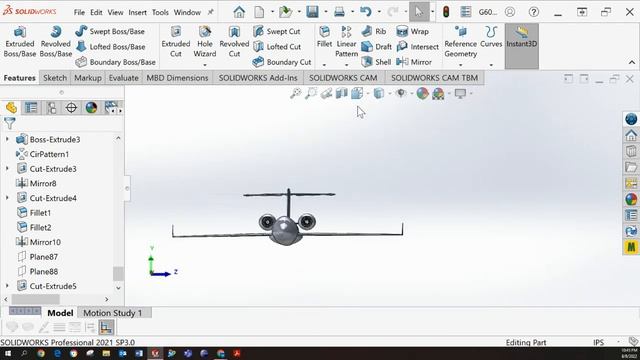The height and width of the screenshot is (360, 640).
Task: Select the Revolved Boss/Base tool
Action: 56,42
